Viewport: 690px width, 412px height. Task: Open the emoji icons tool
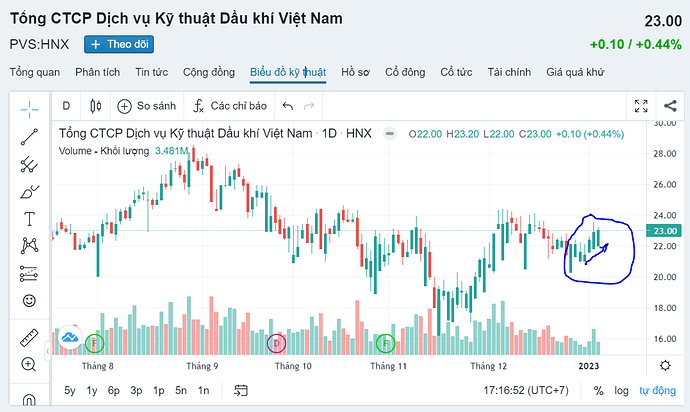[29, 300]
